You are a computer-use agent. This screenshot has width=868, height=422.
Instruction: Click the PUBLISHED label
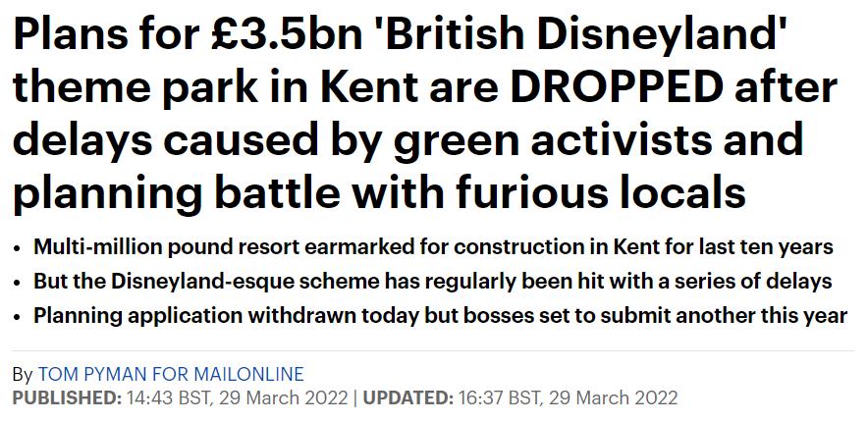pyautogui.click(x=67, y=398)
